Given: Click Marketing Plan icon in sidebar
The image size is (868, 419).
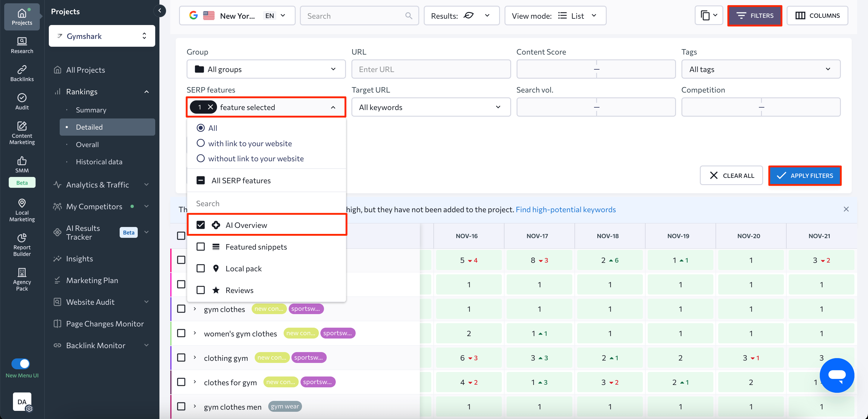Looking at the screenshot, I should [58, 280].
